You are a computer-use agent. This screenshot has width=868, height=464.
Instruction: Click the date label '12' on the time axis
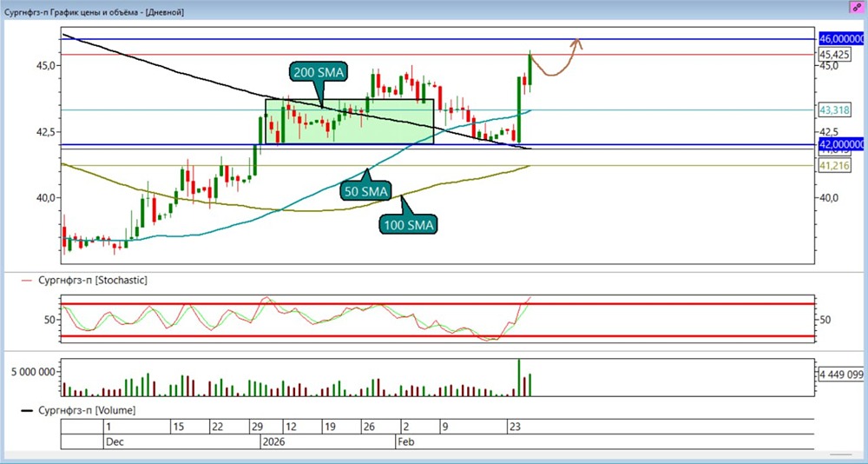click(x=291, y=428)
